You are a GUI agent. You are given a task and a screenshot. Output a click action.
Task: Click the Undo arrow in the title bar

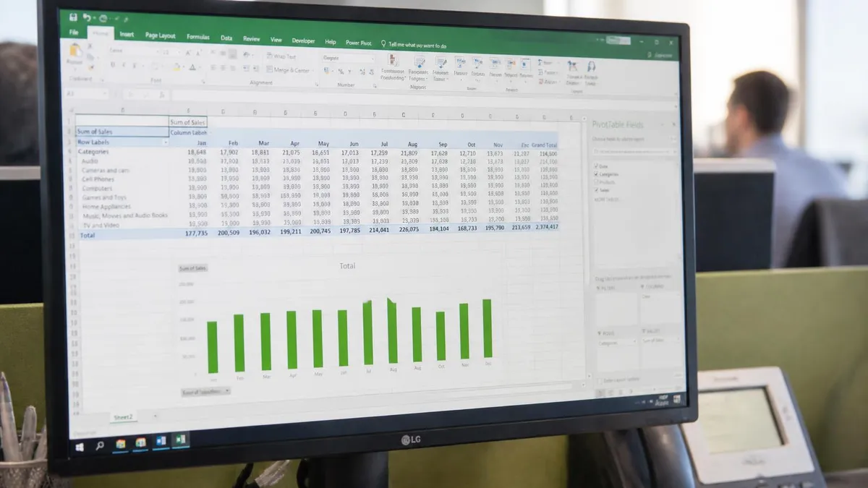(x=86, y=17)
